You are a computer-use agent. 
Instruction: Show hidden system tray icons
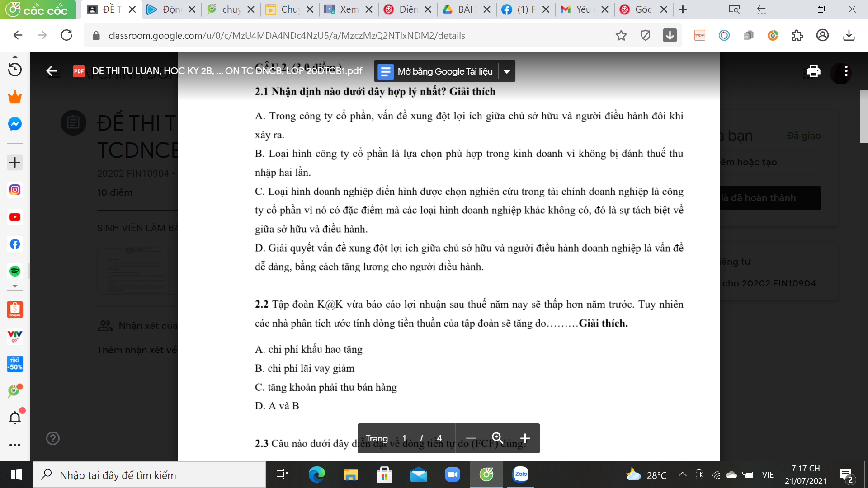[682, 474]
